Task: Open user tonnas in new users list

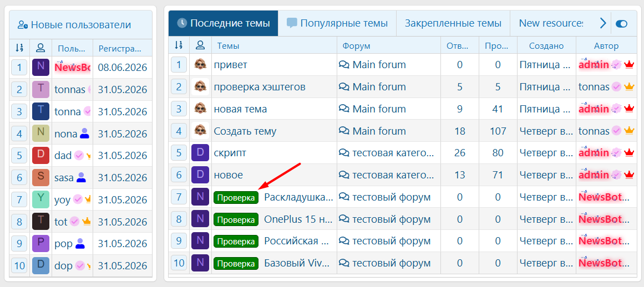Action: [x=70, y=89]
